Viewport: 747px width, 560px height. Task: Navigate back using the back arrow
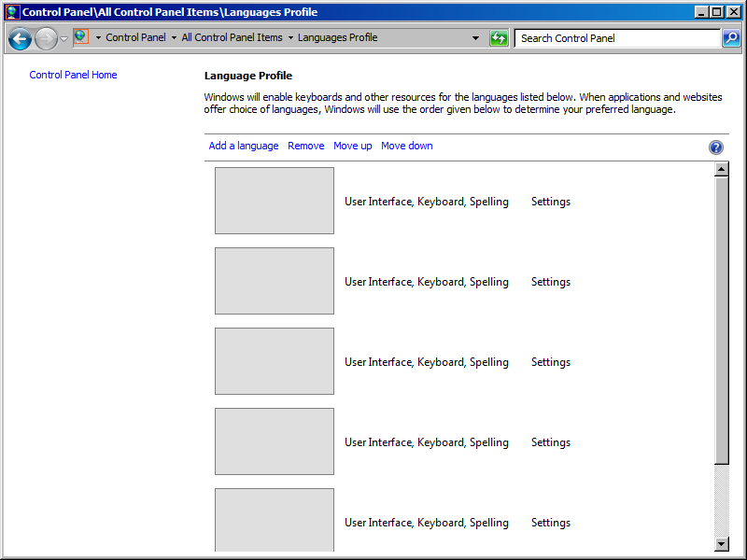pyautogui.click(x=20, y=38)
